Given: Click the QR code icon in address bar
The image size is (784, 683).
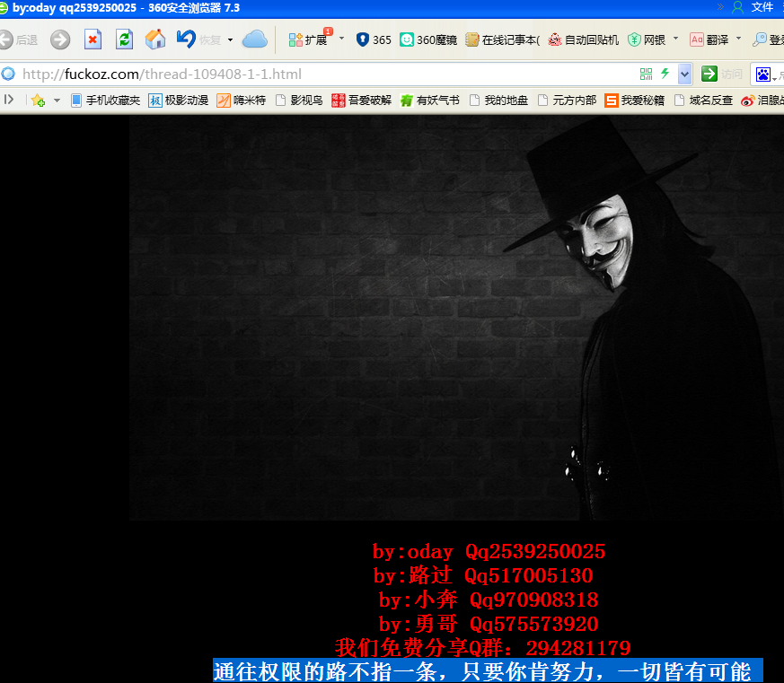Looking at the screenshot, I should pos(646,74).
